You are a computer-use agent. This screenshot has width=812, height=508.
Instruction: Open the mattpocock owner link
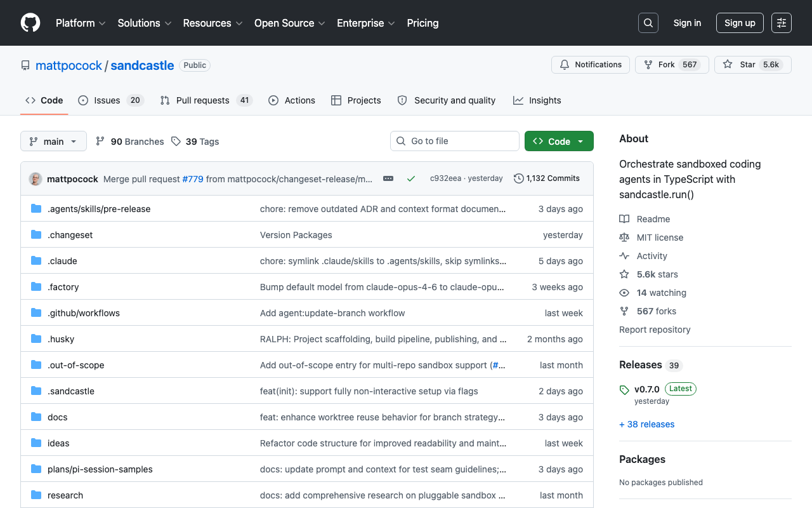[x=69, y=65]
